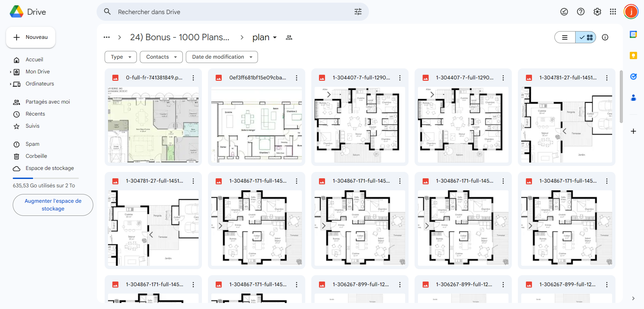Image resolution: width=644 pixels, height=309 pixels.
Task: Click the PDF icon of 0-full-fr-741381849 file
Action: click(x=115, y=78)
